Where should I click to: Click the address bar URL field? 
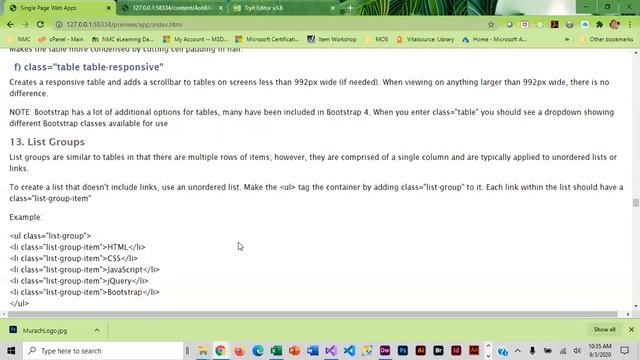273,24
